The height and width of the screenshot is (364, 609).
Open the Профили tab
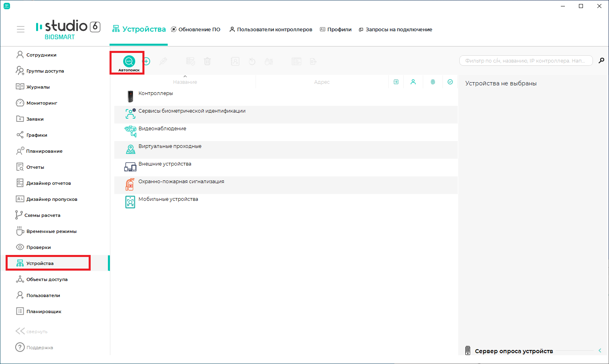point(335,29)
